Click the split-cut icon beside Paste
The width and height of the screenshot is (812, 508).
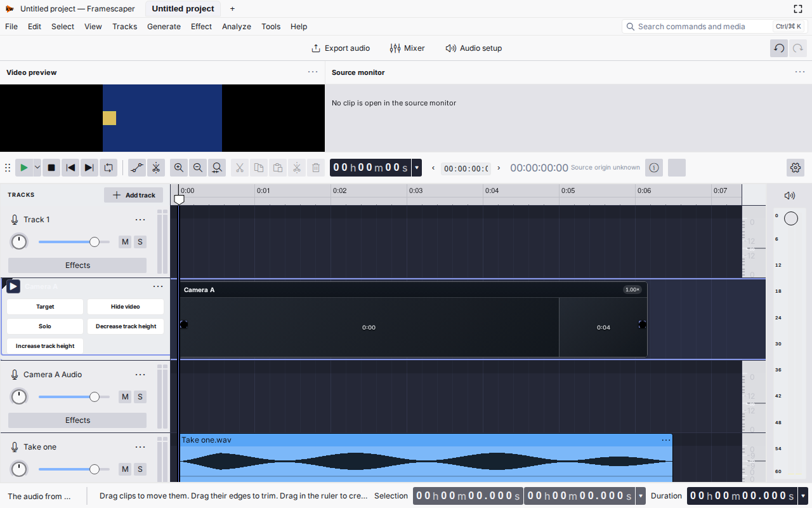(297, 168)
